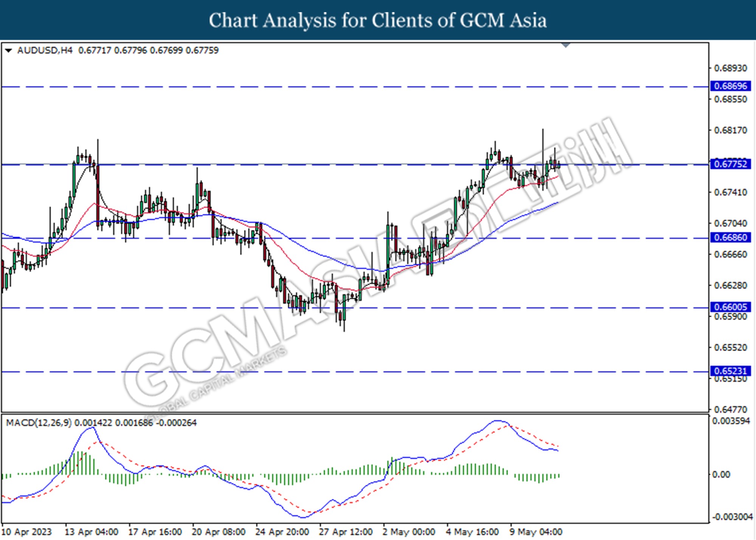This screenshot has width=756, height=540.
Task: Click the 0.64770 price axis value
Action: (x=730, y=410)
